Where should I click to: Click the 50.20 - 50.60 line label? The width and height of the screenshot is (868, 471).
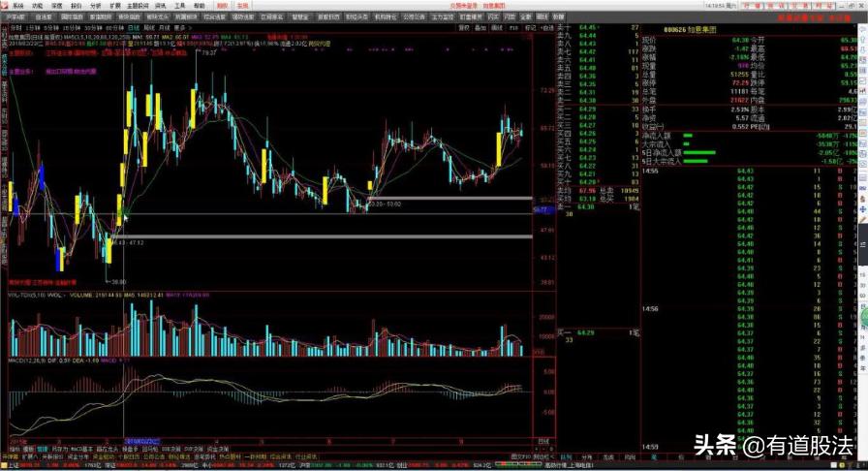pyautogui.click(x=385, y=204)
